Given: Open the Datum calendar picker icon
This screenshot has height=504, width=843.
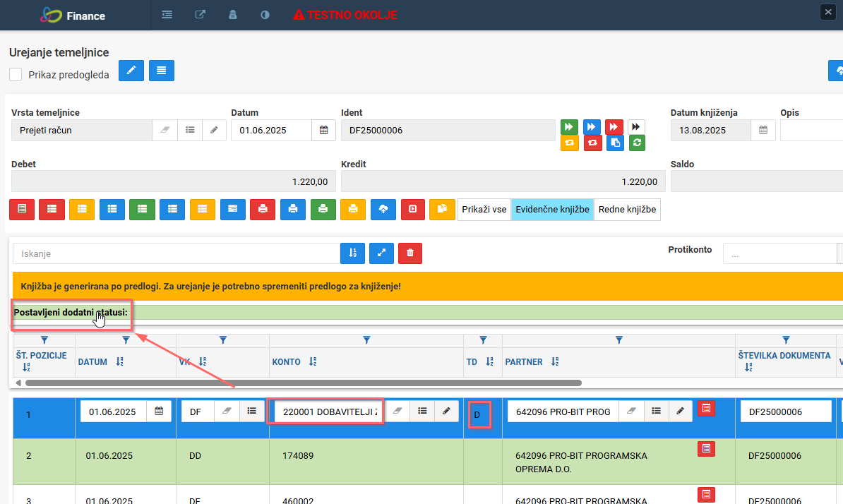Looking at the screenshot, I should coord(323,130).
